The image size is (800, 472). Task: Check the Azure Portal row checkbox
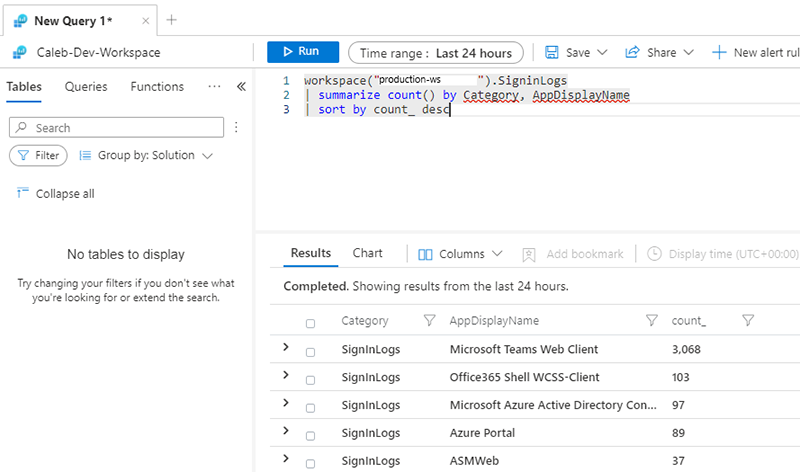(x=310, y=436)
